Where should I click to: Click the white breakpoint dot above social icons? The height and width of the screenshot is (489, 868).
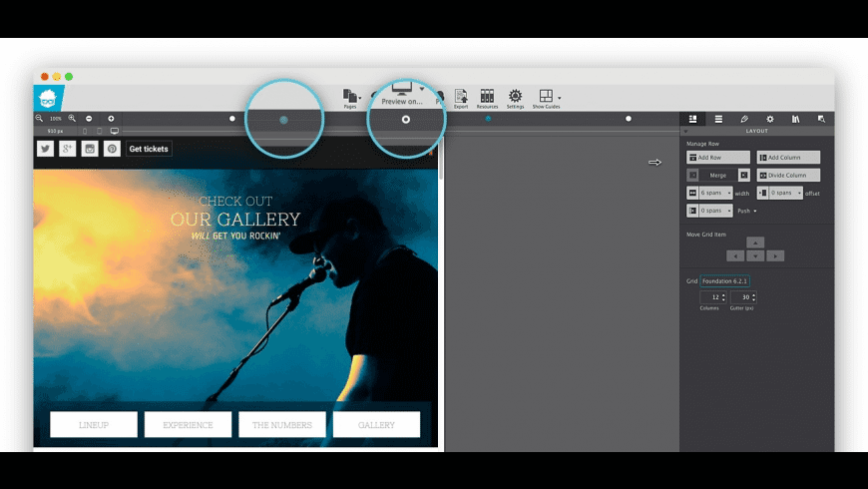coord(231,119)
